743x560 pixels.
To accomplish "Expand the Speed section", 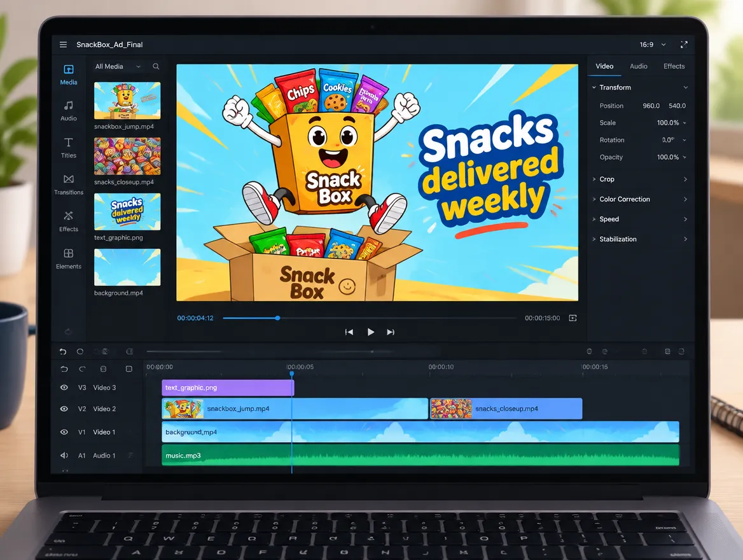I will [640, 219].
